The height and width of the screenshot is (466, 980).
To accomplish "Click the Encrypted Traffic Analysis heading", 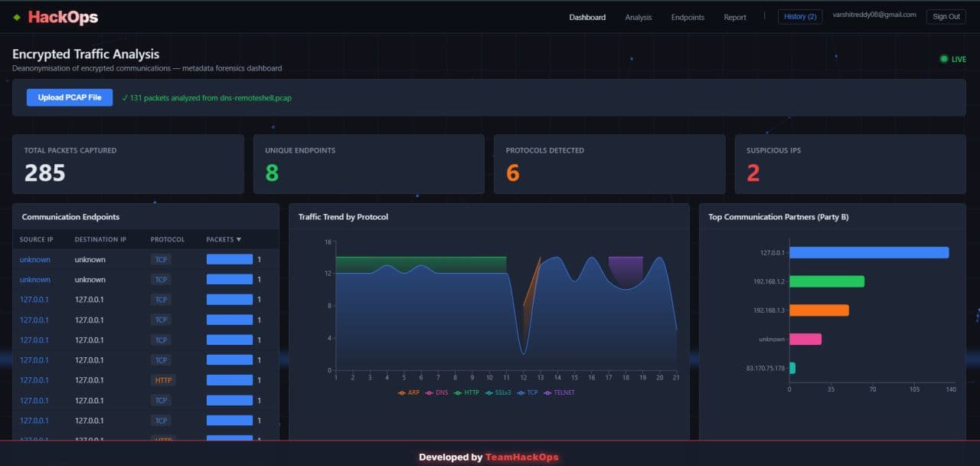I will 86,54.
